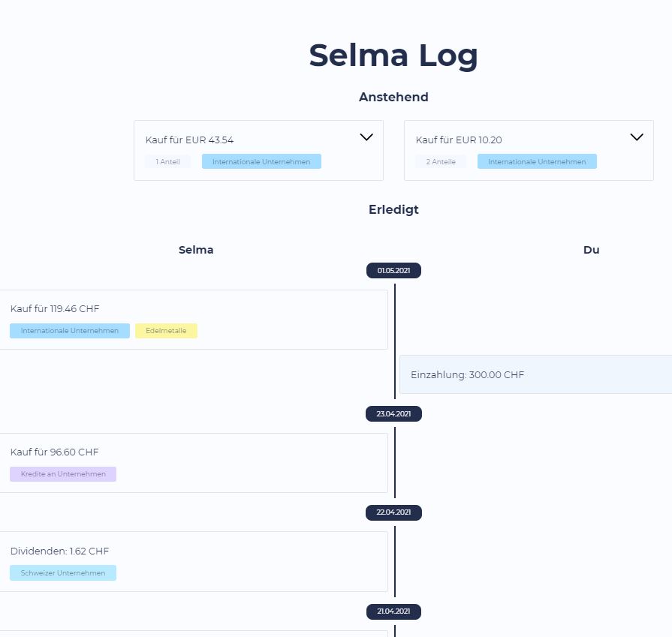This screenshot has width=672, height=637.
Task: Click the '2 Anteile' tag
Action: (x=441, y=161)
